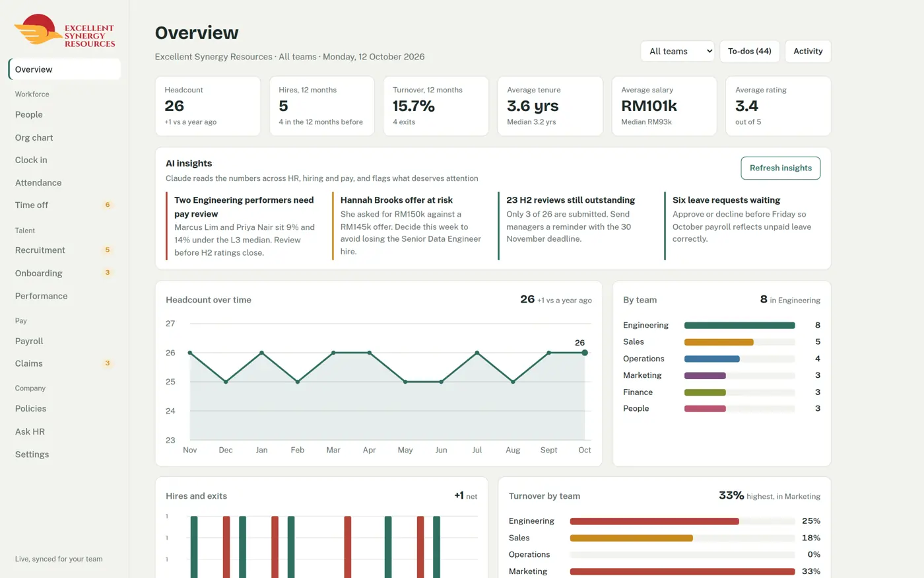
Task: Open the Average salary card
Action: click(665, 106)
